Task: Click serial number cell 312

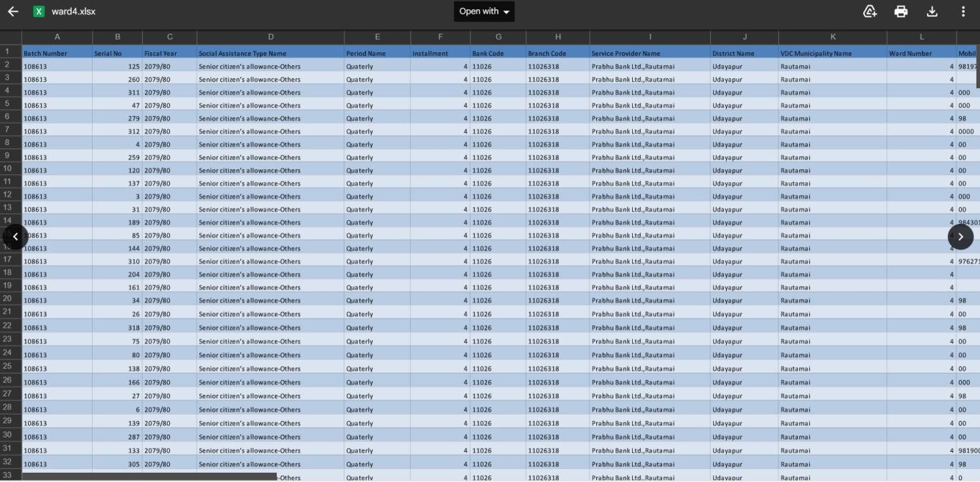Action: pyautogui.click(x=117, y=131)
